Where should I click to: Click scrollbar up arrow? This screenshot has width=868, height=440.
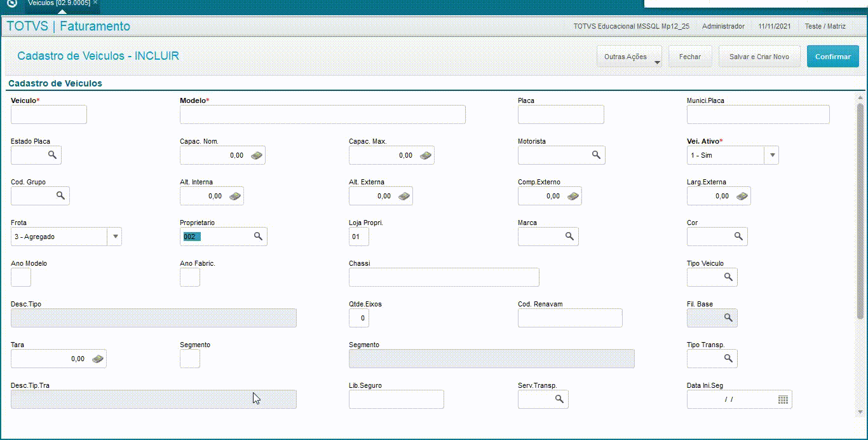point(860,97)
